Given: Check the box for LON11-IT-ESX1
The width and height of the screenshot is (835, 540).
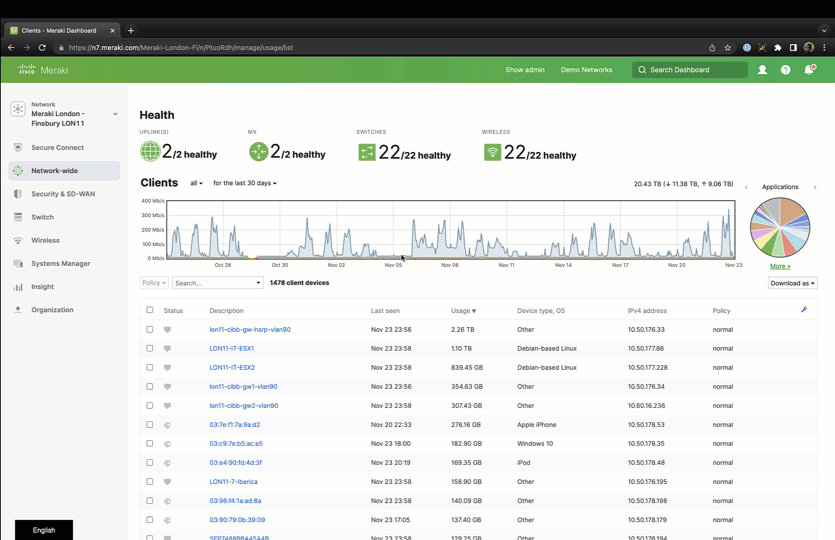Looking at the screenshot, I should click(150, 348).
